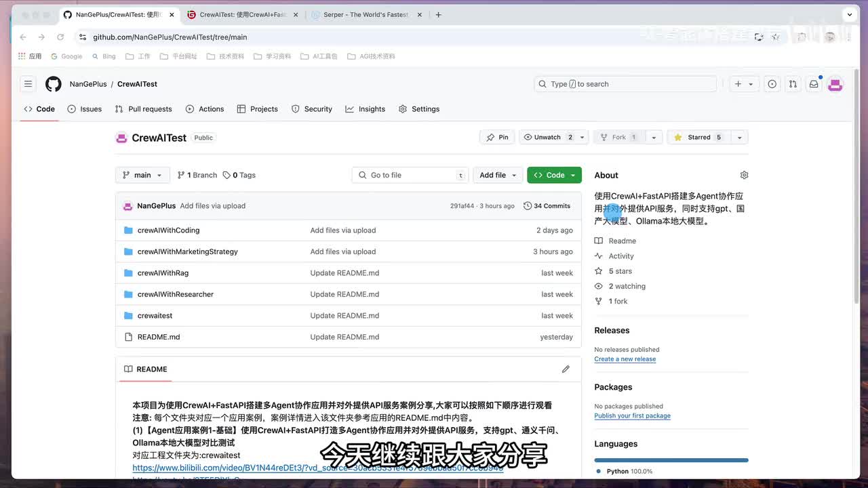The width and height of the screenshot is (868, 488).
Task: View the 1 Branch link
Action: (197, 175)
